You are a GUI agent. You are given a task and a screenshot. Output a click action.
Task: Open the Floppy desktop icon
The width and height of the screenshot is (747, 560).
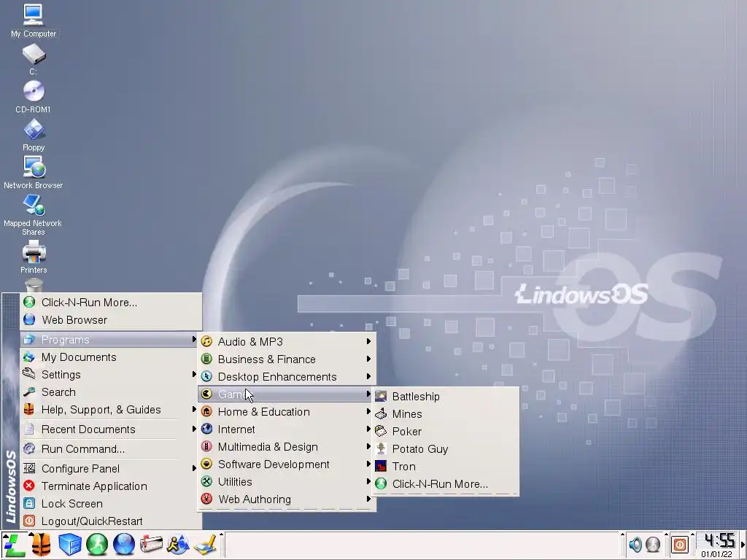coord(34,135)
